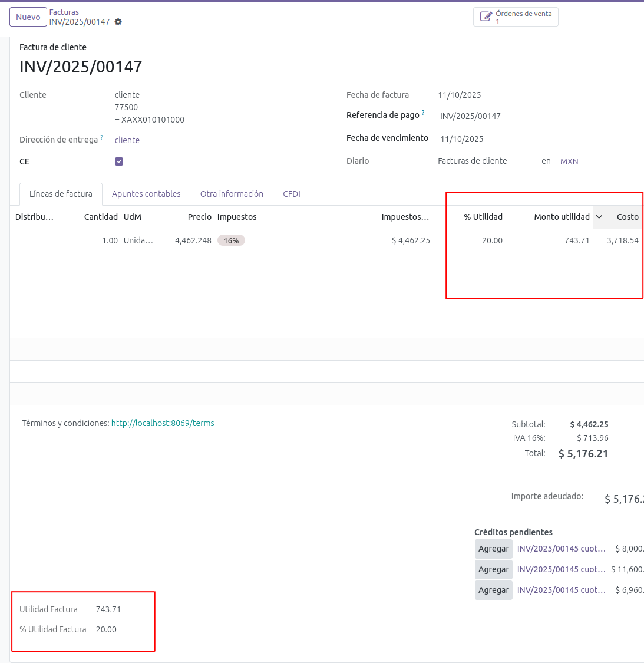Open the localhost:8069/terms link
Image resolution: width=644 pixels, height=663 pixels.
163,423
